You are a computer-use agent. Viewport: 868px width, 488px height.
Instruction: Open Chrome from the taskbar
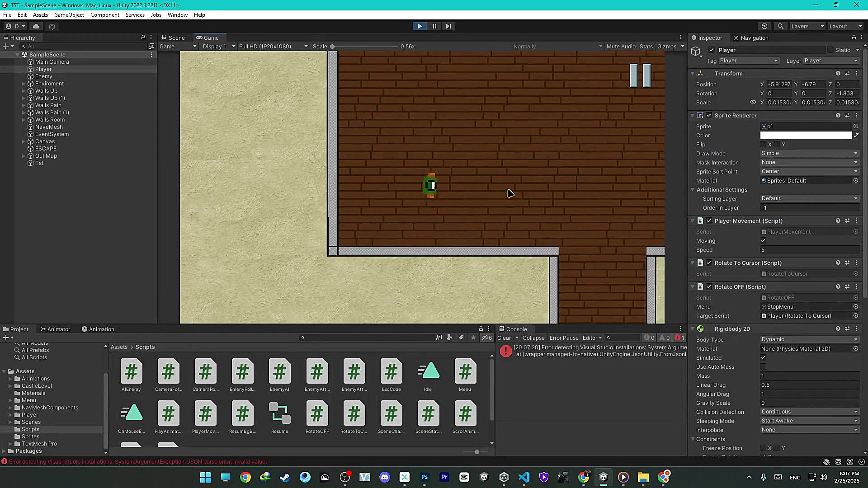(x=245, y=477)
